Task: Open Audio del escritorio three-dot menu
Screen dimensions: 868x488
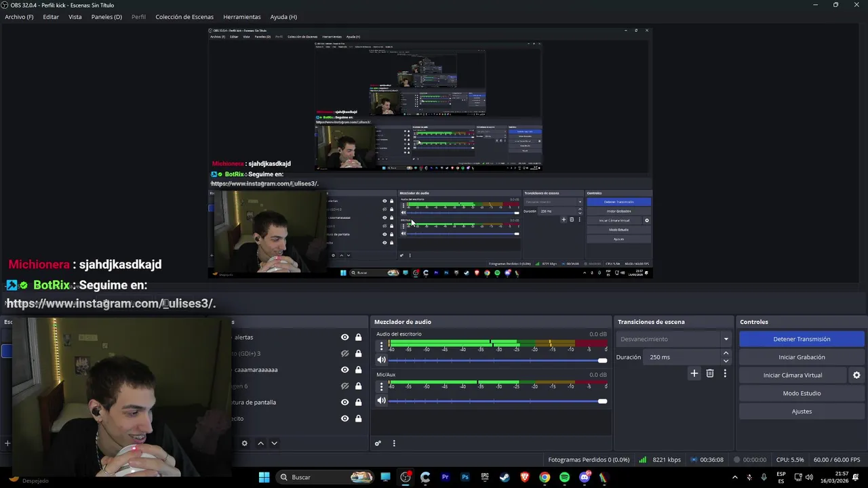Action: (x=381, y=346)
